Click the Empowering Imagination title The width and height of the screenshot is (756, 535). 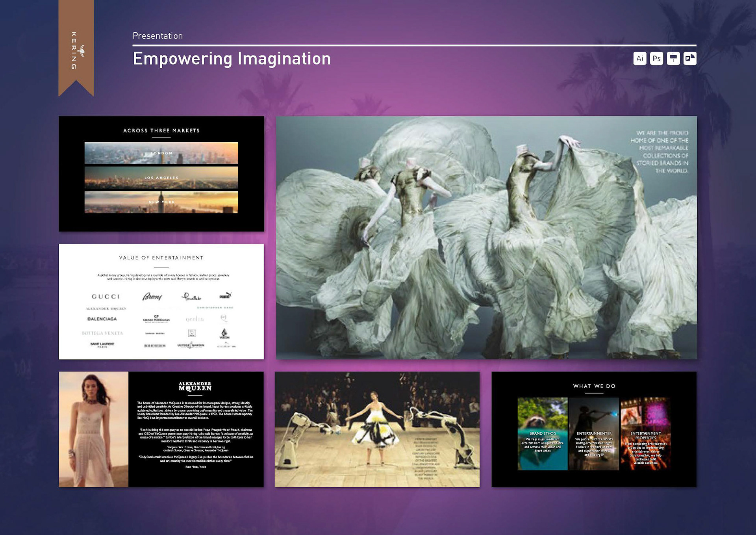click(232, 59)
